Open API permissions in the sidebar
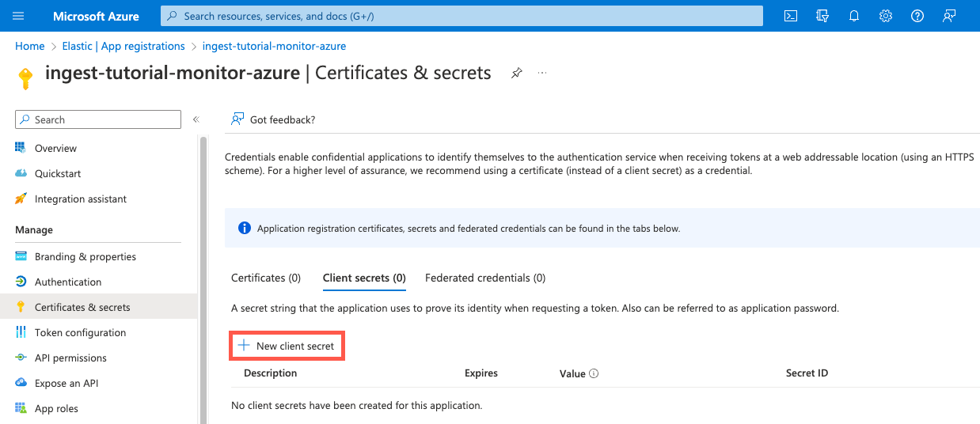Viewport: 980px width, 424px height. 70,358
